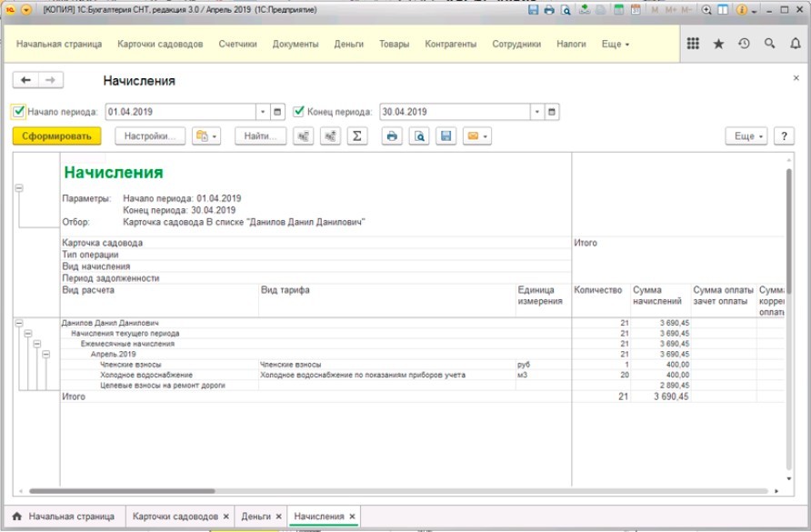
Task: Print the report using the printer icon
Action: [392, 136]
